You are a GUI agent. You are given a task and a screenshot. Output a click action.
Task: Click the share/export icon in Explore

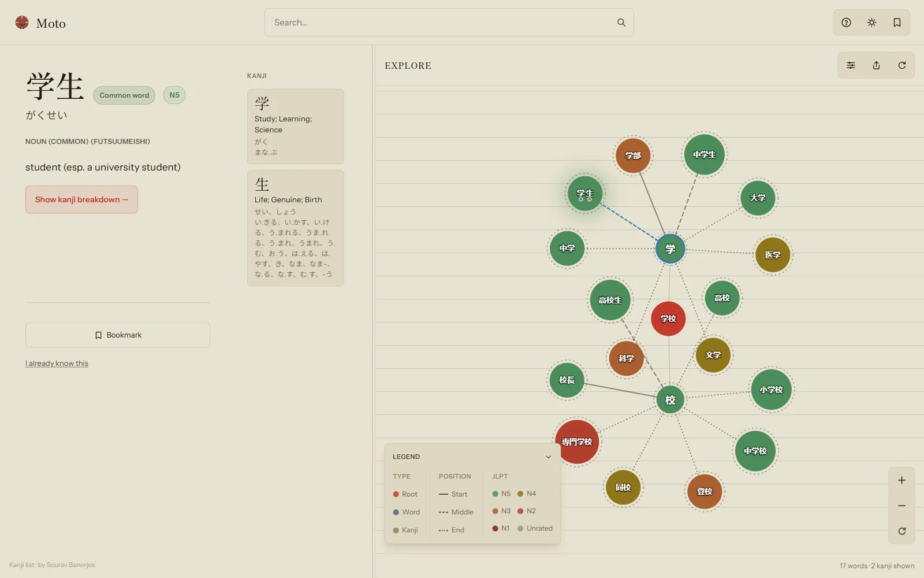[x=876, y=65]
